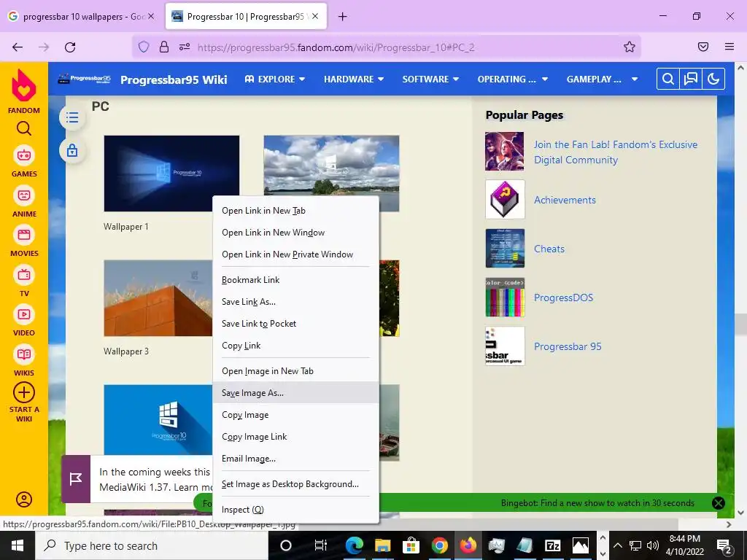Open the Achievements popular page link
The height and width of the screenshot is (560, 747).
565,200
